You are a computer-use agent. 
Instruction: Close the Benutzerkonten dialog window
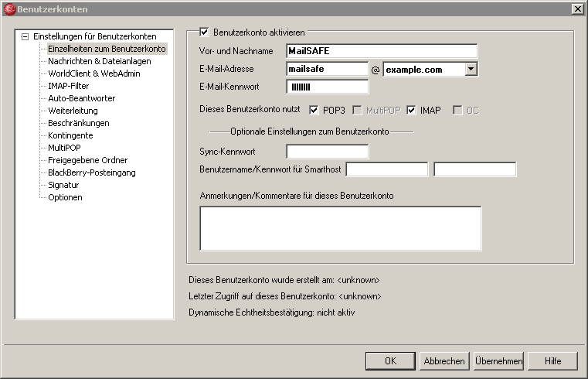click(x=576, y=9)
